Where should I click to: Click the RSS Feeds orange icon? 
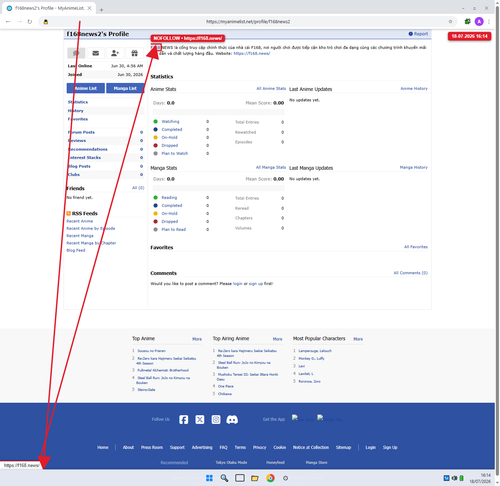[68, 213]
